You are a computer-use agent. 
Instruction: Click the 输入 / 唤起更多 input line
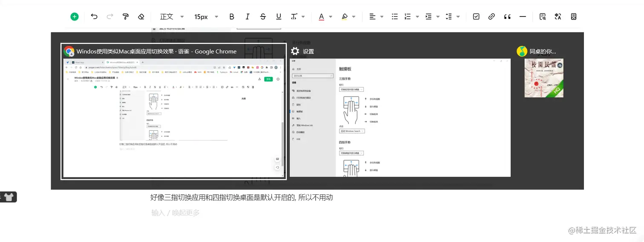(175, 213)
